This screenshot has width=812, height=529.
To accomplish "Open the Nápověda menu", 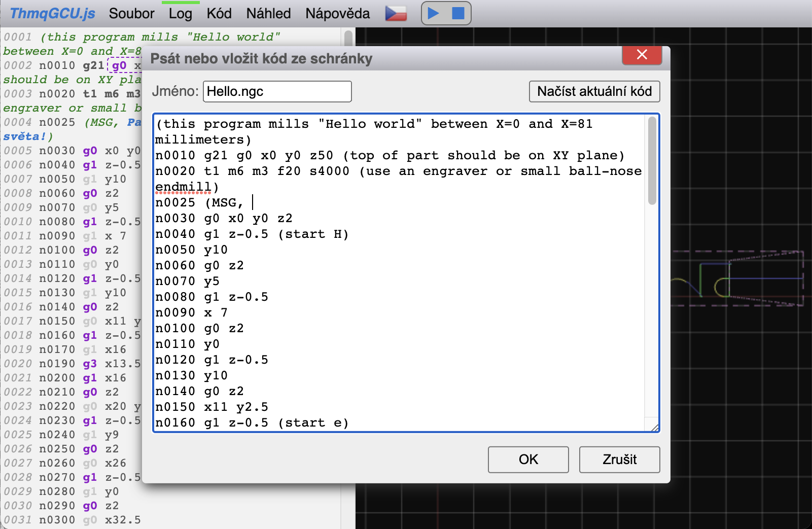I will 337,14.
